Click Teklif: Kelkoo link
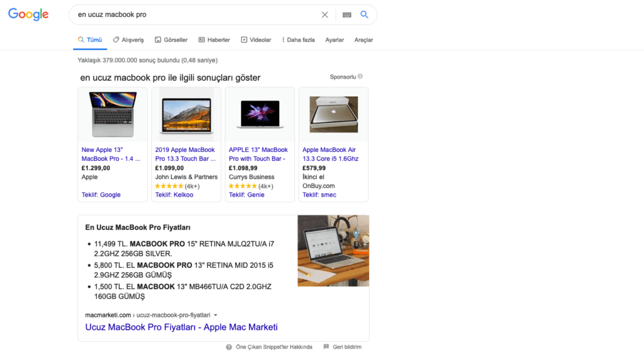The height and width of the screenshot is (360, 644). [x=174, y=195]
